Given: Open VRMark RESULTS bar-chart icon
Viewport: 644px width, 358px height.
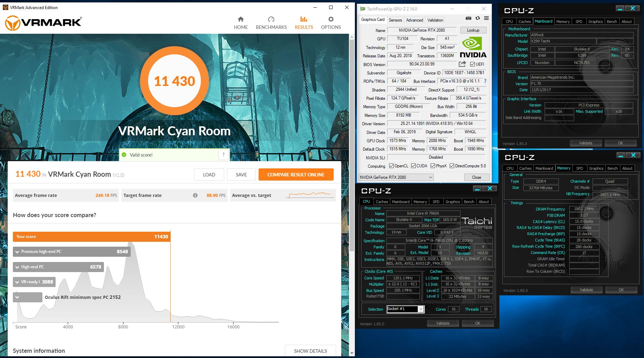Looking at the screenshot, I should point(304,19).
